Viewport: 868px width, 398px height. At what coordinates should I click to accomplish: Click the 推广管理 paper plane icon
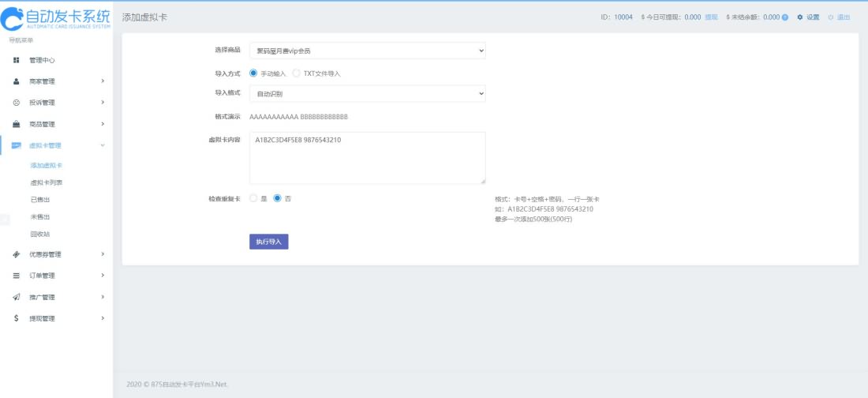point(17,297)
